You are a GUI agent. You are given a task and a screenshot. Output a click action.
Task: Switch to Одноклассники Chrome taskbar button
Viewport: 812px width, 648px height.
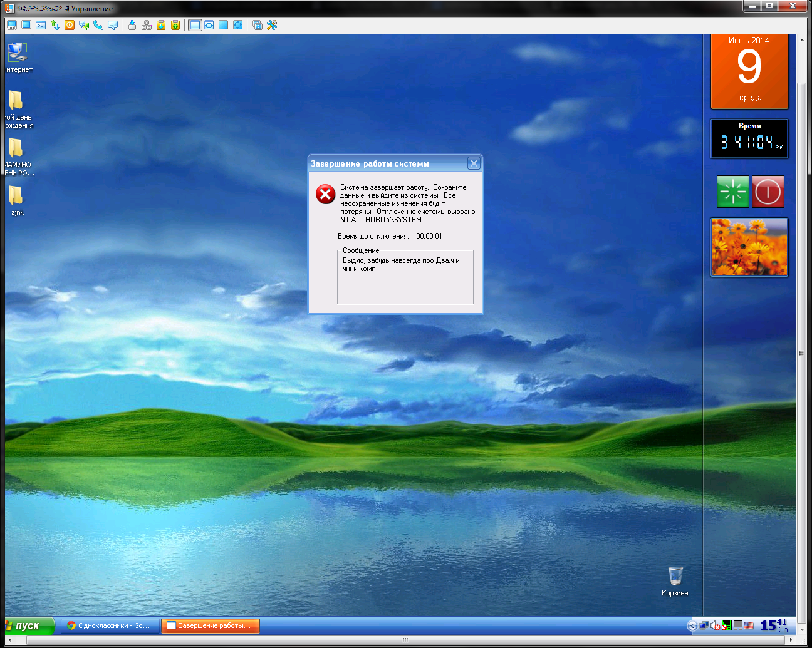point(110,625)
